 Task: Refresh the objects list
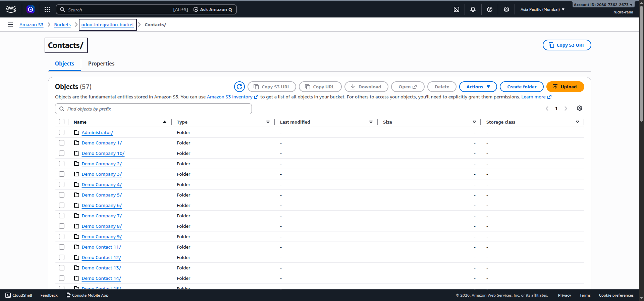(239, 87)
